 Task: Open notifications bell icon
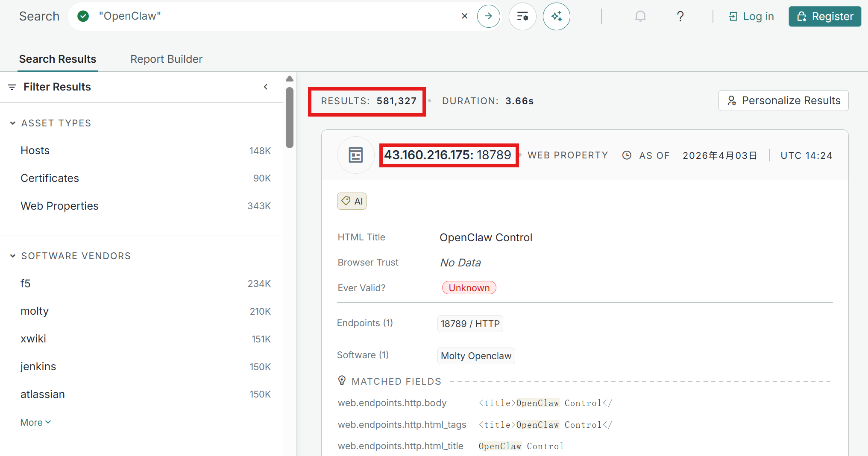point(640,16)
